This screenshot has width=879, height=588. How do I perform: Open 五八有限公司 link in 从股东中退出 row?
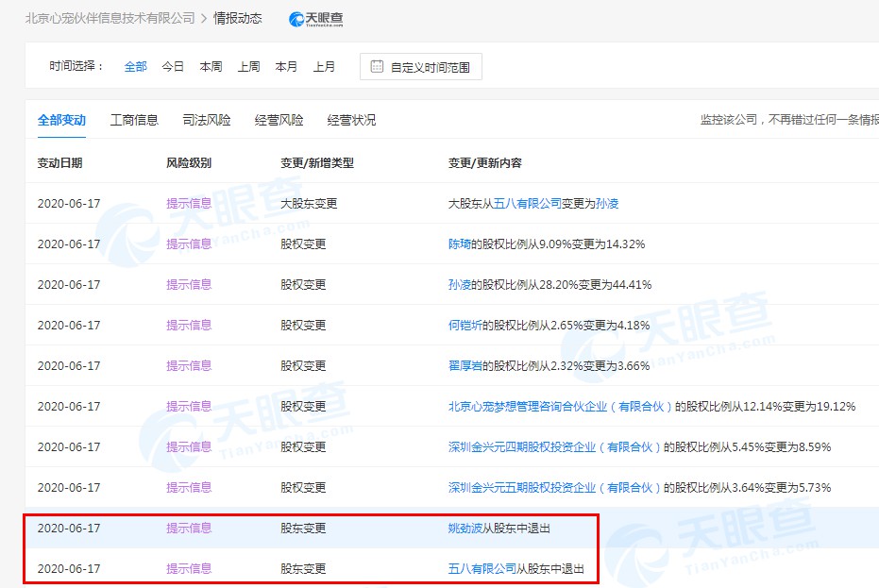click(482, 569)
